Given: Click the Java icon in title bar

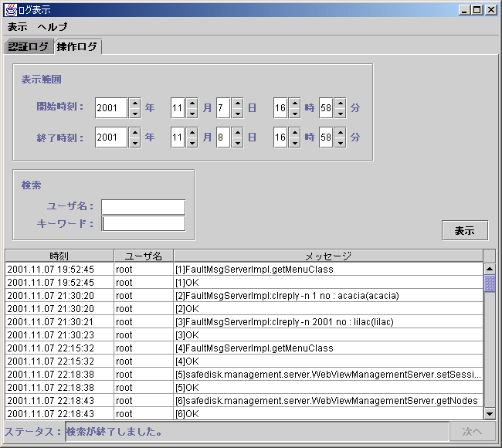Looking at the screenshot, I should 11,10.
